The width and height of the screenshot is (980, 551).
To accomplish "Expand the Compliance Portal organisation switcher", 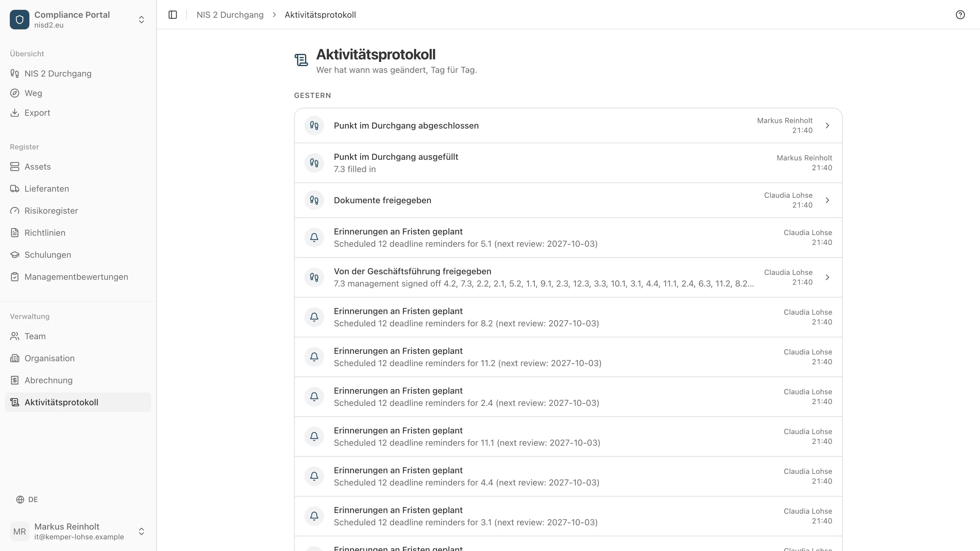I will pyautogui.click(x=141, y=19).
